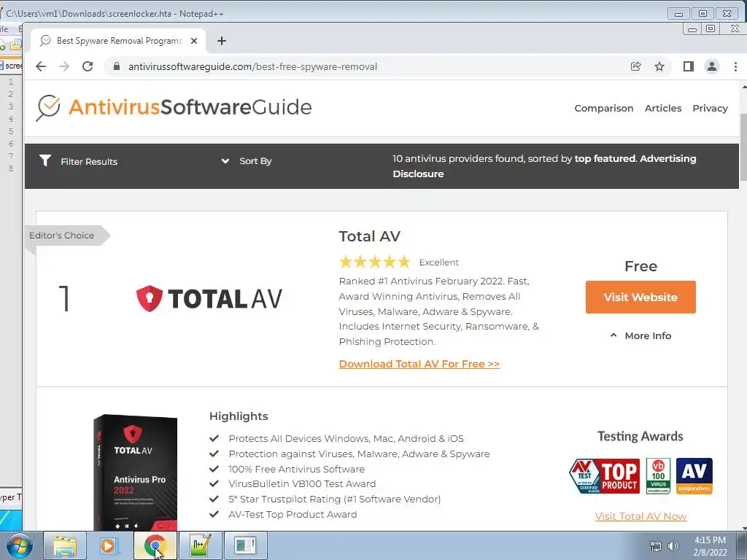This screenshot has width=747, height=560.
Task: Open the Windows Start menu
Action: (x=19, y=545)
